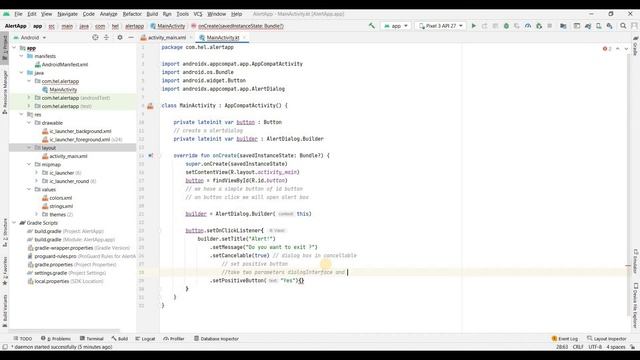The height and width of the screenshot is (360, 640).
Task: Open the Favorites side panel
Action: tap(5, 271)
